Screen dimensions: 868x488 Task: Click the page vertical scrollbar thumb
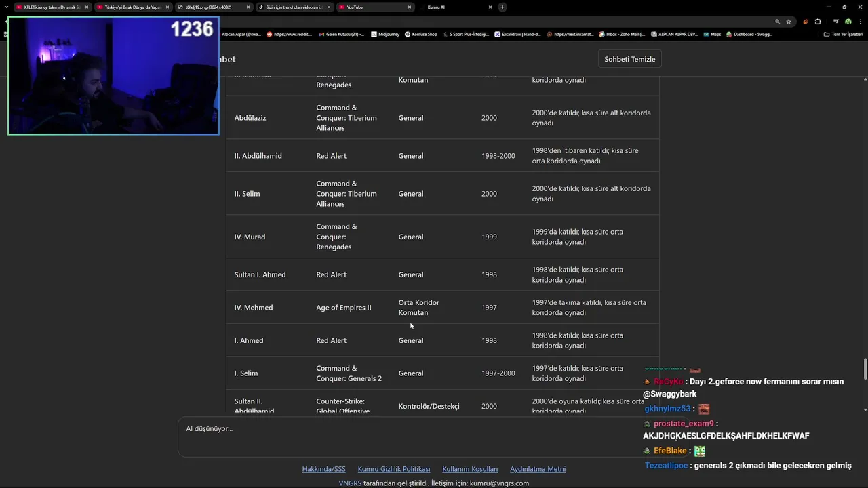[x=865, y=369]
